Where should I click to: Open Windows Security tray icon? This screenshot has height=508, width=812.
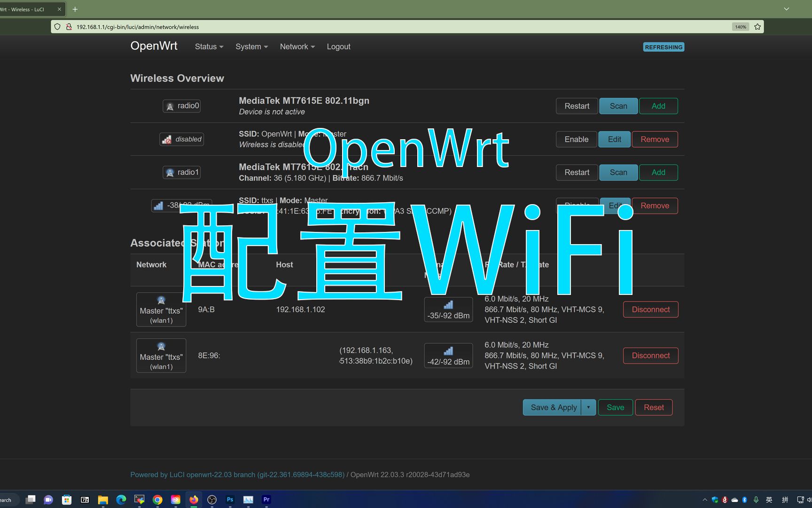[715, 500]
